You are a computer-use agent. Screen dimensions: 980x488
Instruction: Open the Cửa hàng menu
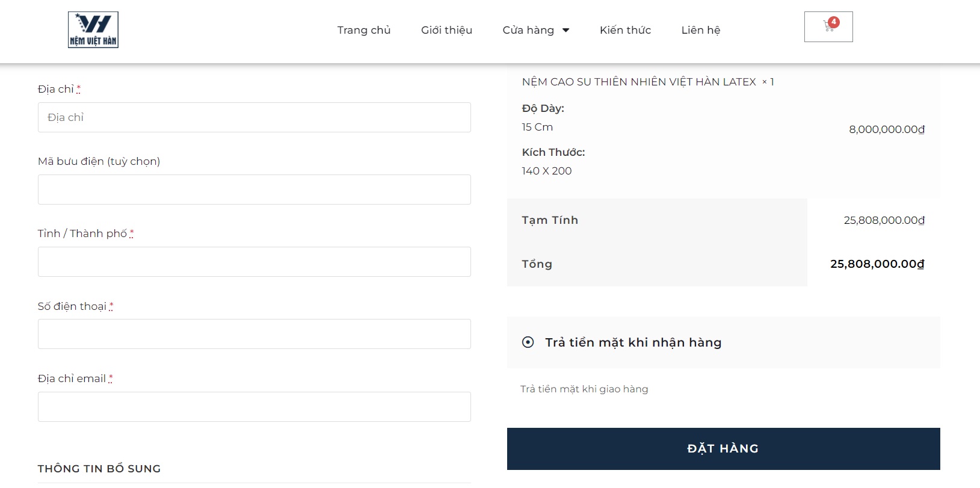click(x=528, y=30)
